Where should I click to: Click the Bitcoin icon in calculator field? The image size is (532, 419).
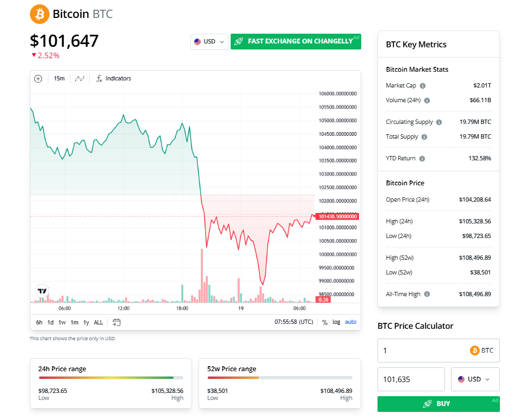coord(475,351)
